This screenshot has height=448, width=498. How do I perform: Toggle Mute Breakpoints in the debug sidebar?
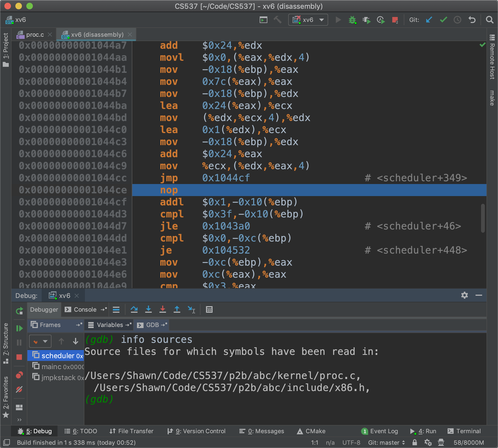[x=19, y=389]
